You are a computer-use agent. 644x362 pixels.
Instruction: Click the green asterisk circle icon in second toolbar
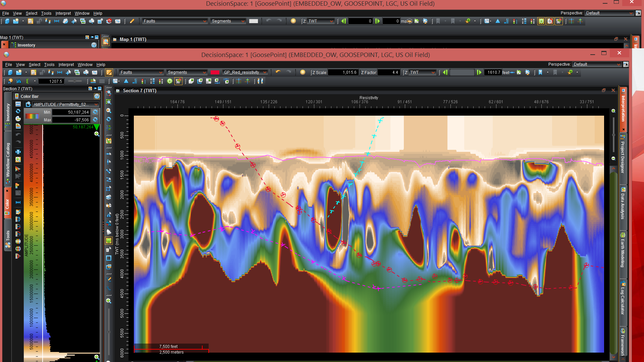pos(170,81)
